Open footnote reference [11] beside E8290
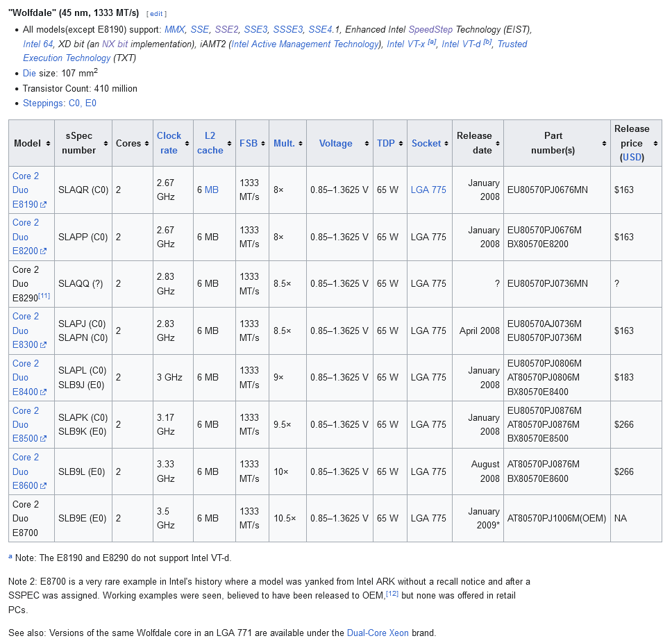 click(44, 296)
